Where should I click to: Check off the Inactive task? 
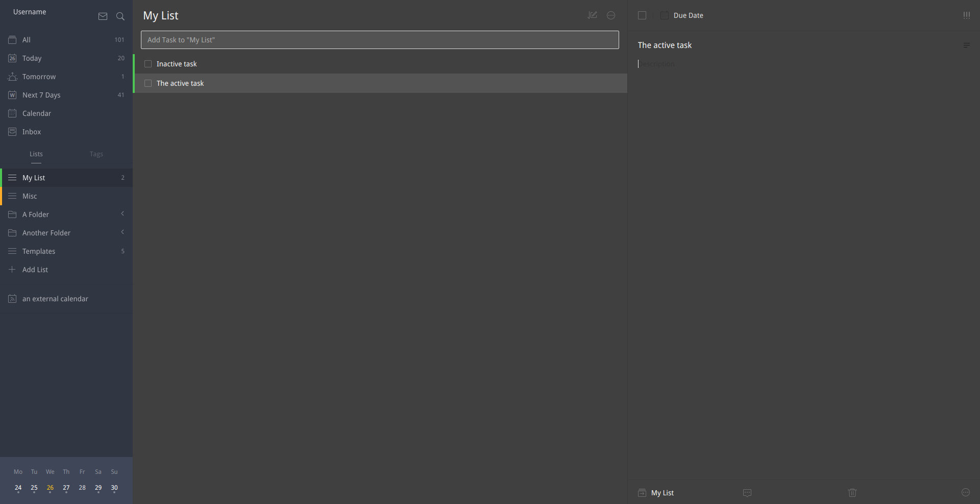148,63
